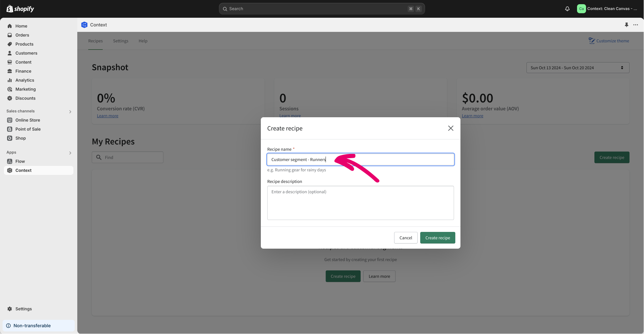Image resolution: width=644 pixels, height=334 pixels.
Task: Click the Customize theme link
Action: [609, 41]
